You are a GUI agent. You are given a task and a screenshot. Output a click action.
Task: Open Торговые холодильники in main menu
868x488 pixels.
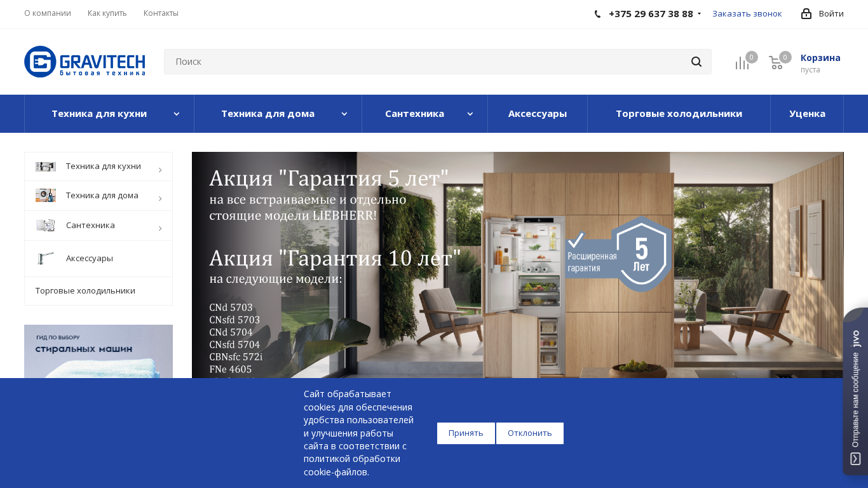[679, 114]
